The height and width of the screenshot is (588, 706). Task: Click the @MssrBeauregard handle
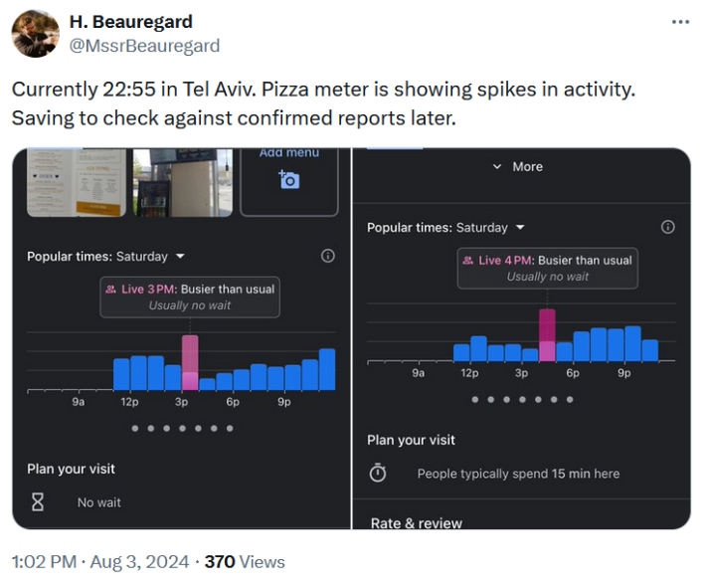click(144, 46)
